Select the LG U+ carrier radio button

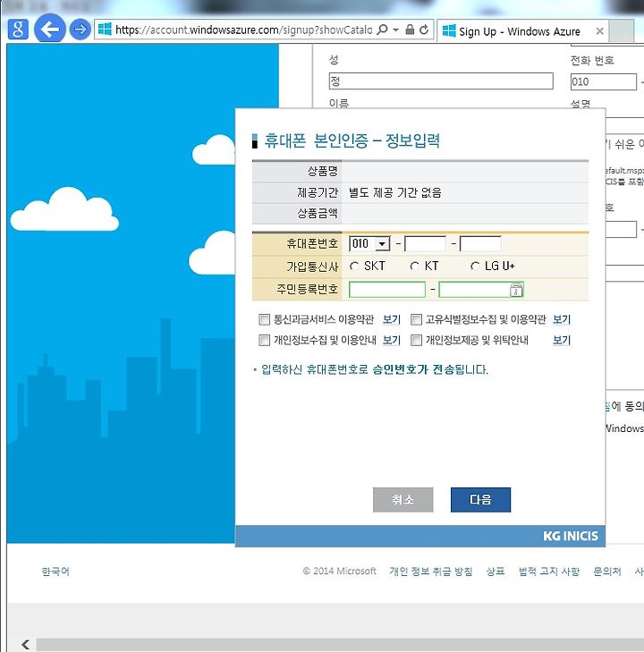click(475, 267)
